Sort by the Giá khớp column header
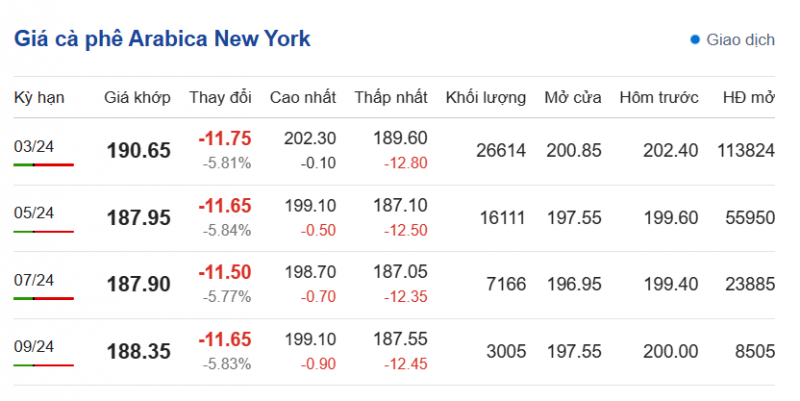The width and height of the screenshot is (800, 401). (138, 98)
